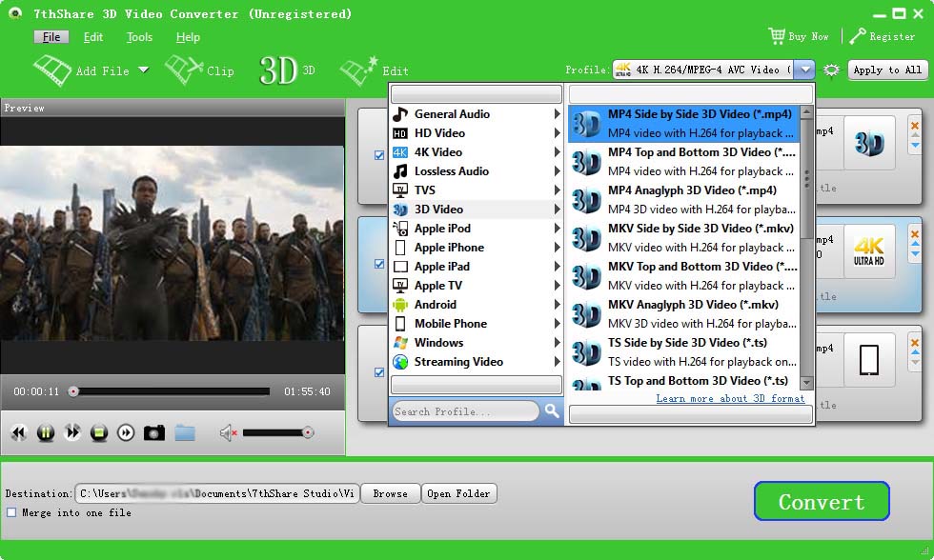Viewport: 934px width, 560px height.
Task: Open the Edit menu
Action: [93, 37]
